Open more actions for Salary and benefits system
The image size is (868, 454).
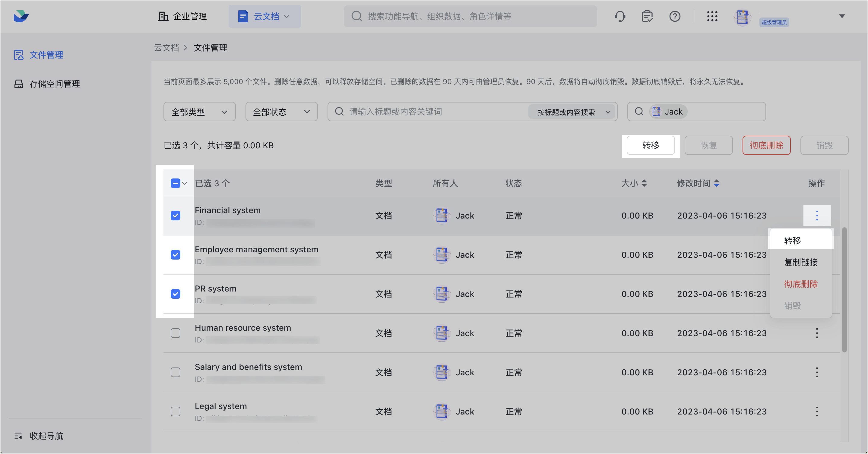[817, 372]
